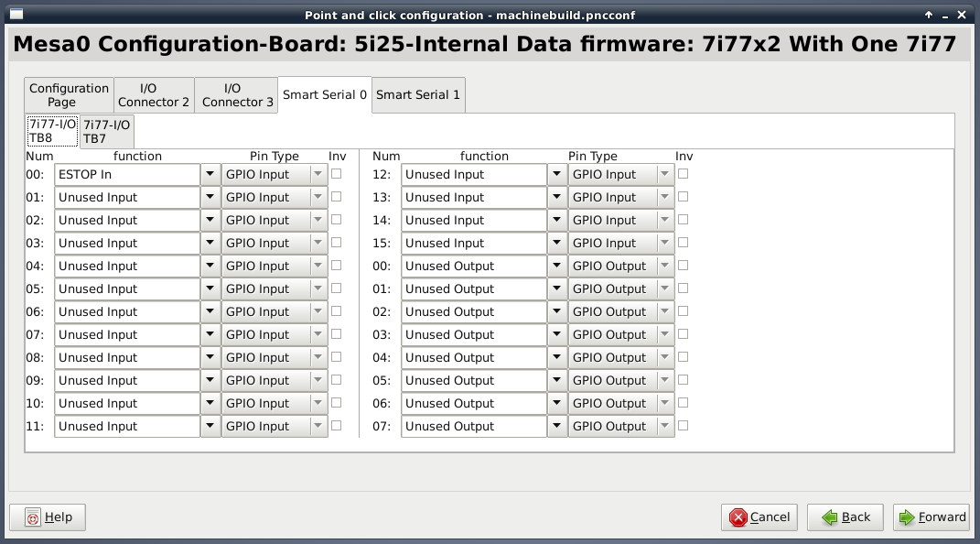Open function dropdown arrow for output 06
The image size is (980, 544).
click(557, 404)
